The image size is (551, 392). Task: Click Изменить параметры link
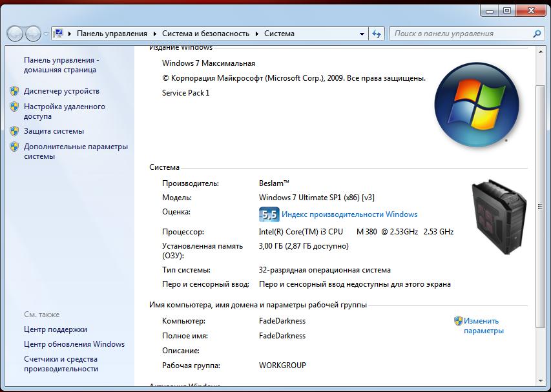(484, 326)
